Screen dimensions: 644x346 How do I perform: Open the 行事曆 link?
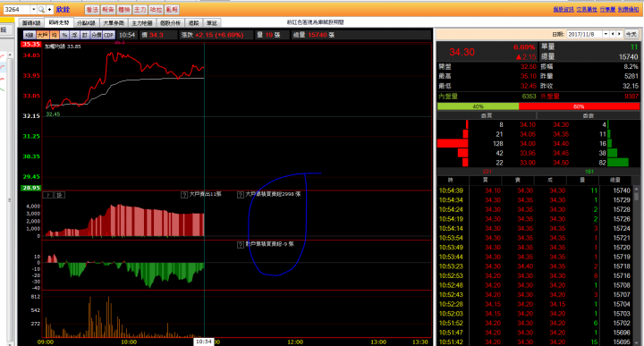607,10
